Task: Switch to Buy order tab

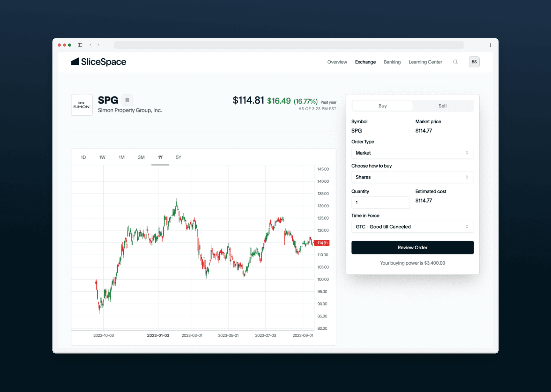Action: click(x=382, y=106)
